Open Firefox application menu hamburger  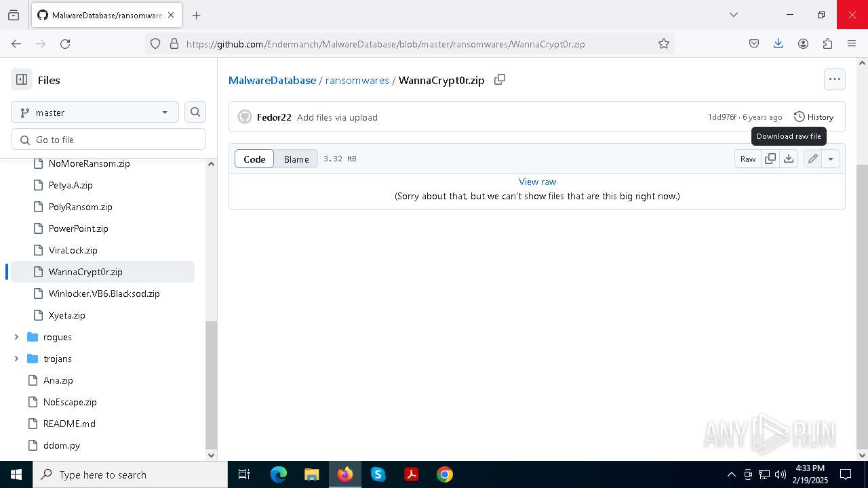pyautogui.click(x=852, y=43)
